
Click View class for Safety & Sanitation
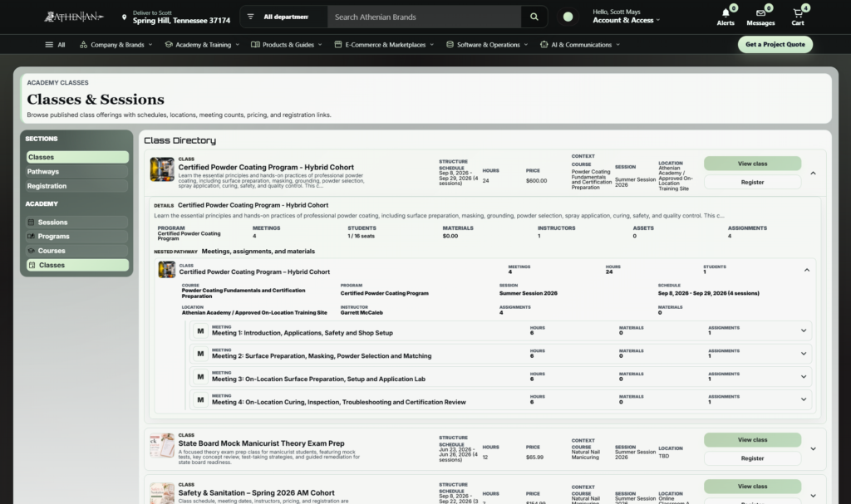(x=752, y=486)
